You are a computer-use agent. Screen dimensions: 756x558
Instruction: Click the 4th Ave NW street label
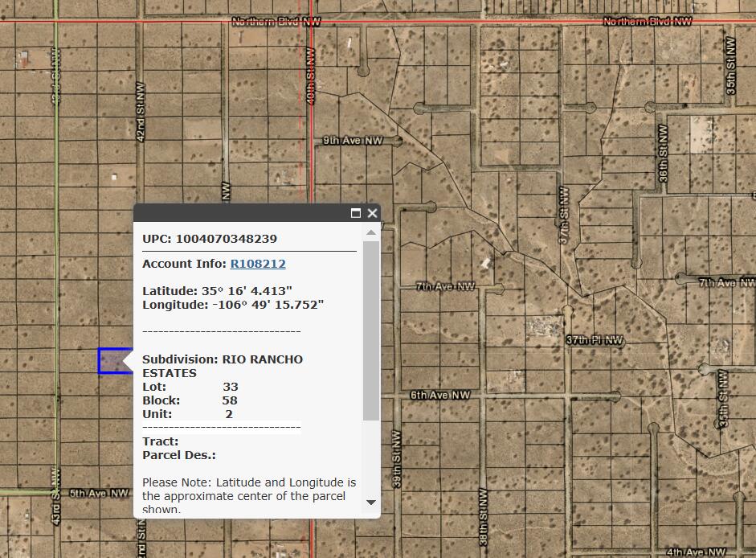[696, 552]
